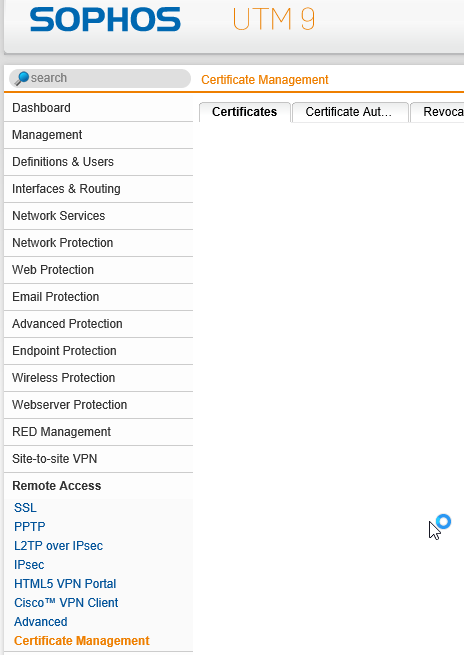Collapse the Remote Access menu
Viewport: 464px width, 655px height.
[x=99, y=485]
